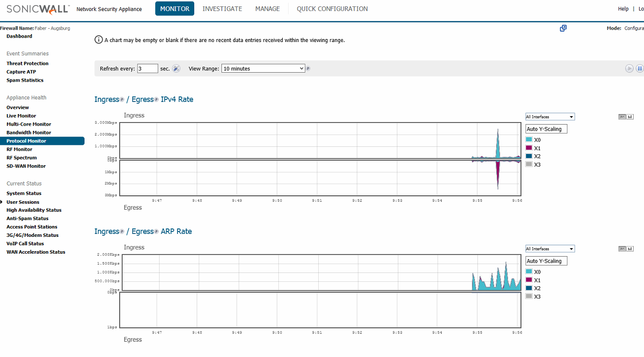Screen dimensions: 644x357
Task: Switch ARP Rate chart to line/area view
Action: click(x=622, y=249)
